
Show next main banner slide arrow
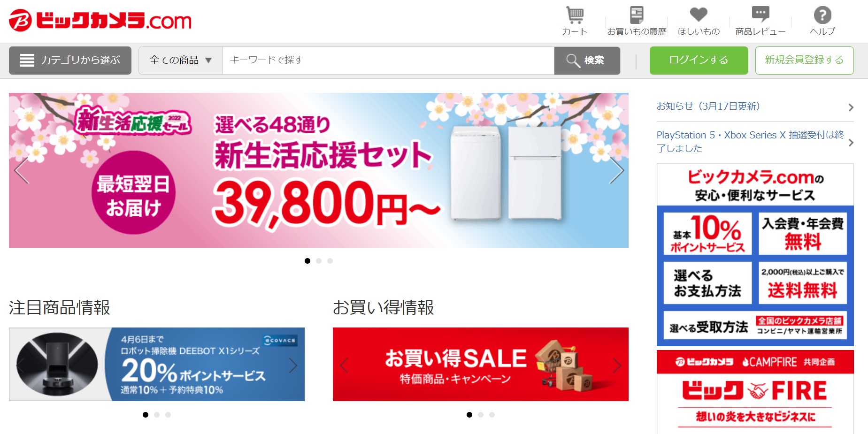616,170
